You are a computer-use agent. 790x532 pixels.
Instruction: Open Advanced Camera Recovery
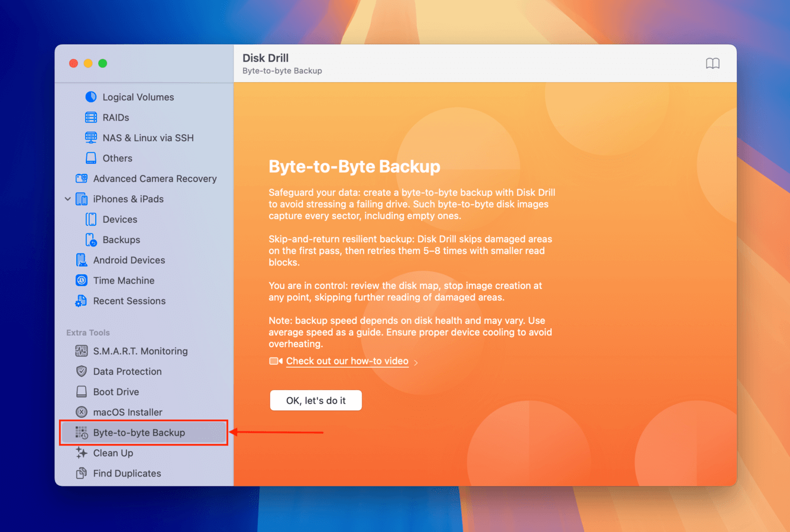coord(155,179)
